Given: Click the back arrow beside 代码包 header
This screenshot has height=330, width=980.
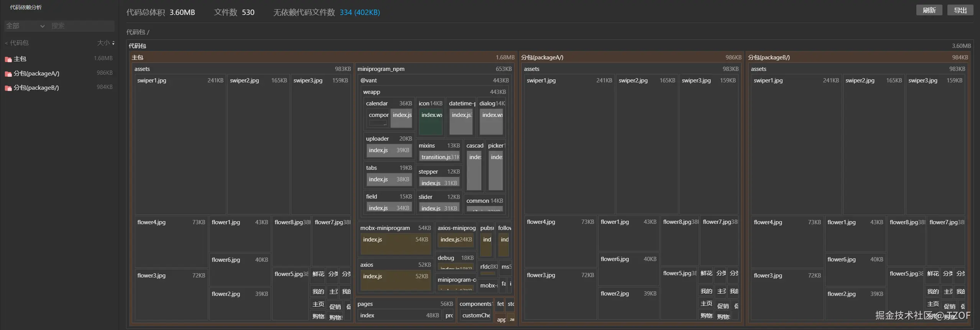Looking at the screenshot, I should point(6,43).
